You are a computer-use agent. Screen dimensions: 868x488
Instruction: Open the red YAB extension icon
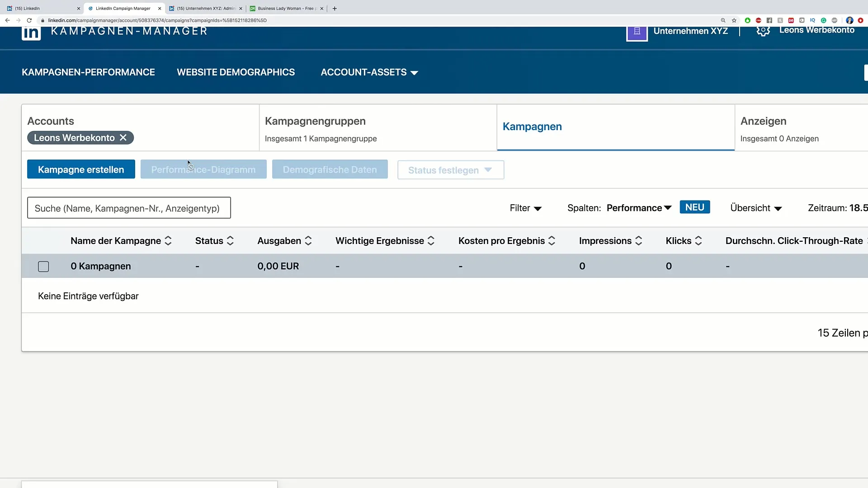[x=758, y=20]
